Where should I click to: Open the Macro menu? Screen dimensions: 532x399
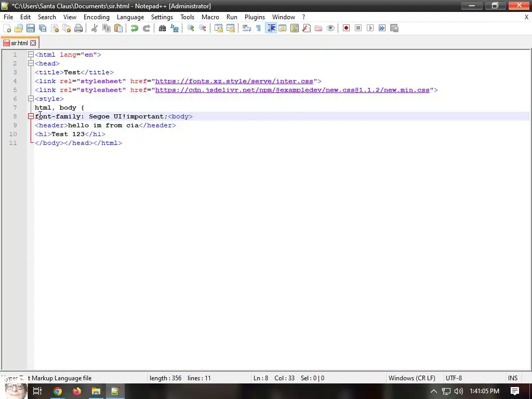[210, 17]
